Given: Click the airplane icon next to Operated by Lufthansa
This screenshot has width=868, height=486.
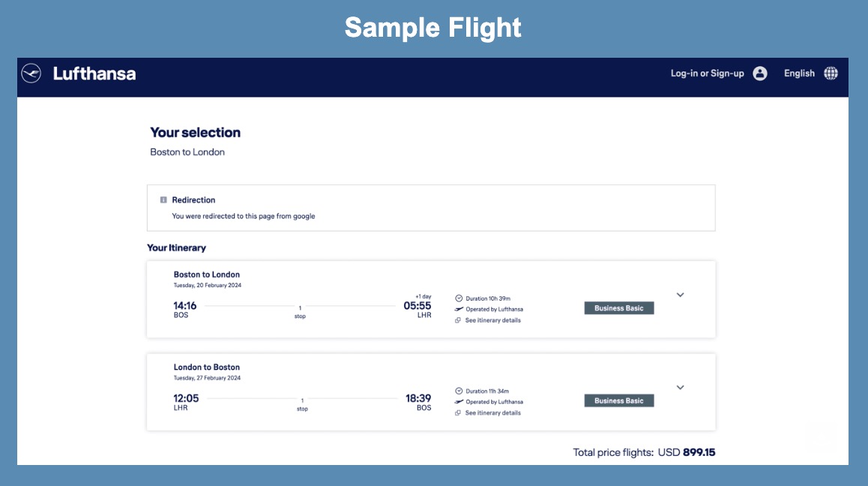Looking at the screenshot, I should click(458, 308).
